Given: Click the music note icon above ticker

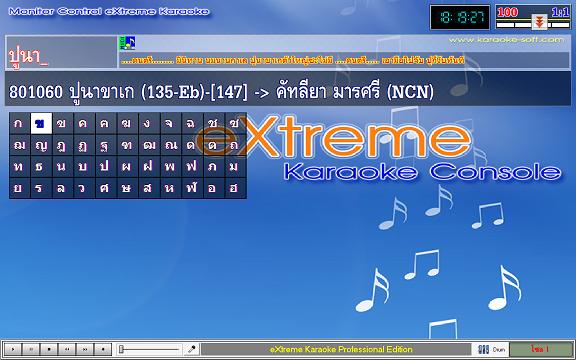Looking at the screenshot, I should tap(128, 43).
